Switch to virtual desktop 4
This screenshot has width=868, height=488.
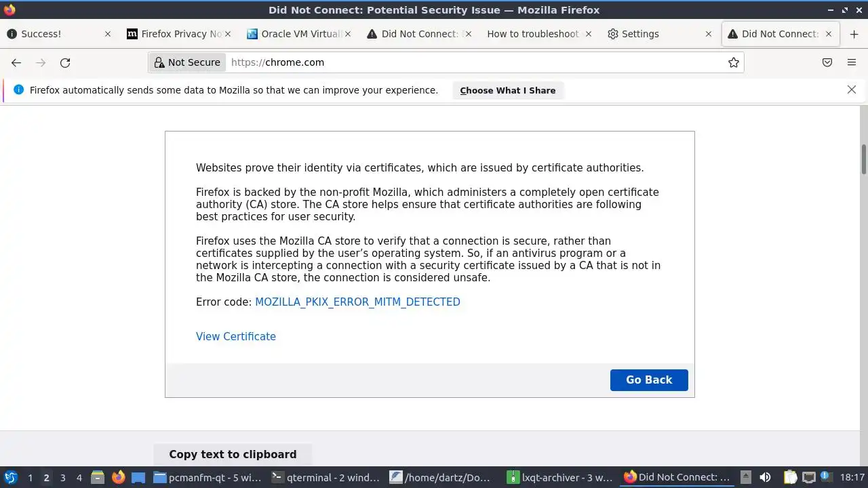79,478
